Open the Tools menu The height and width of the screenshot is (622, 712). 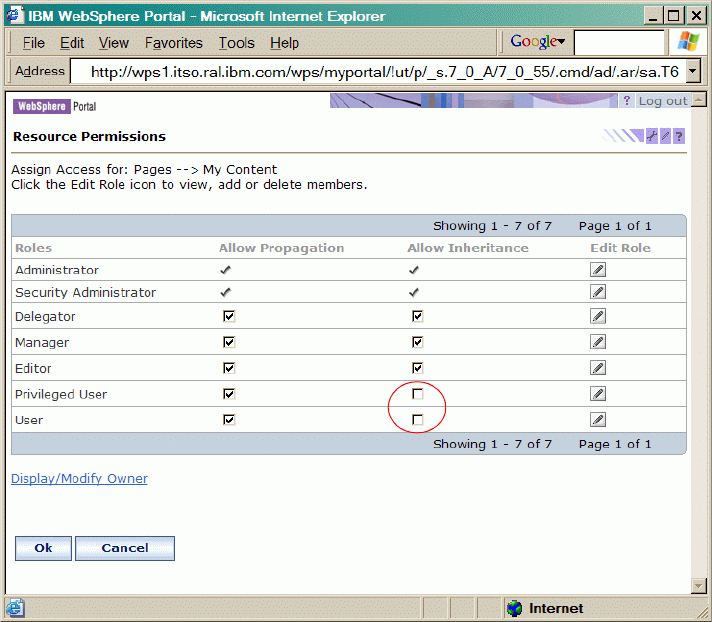point(237,43)
